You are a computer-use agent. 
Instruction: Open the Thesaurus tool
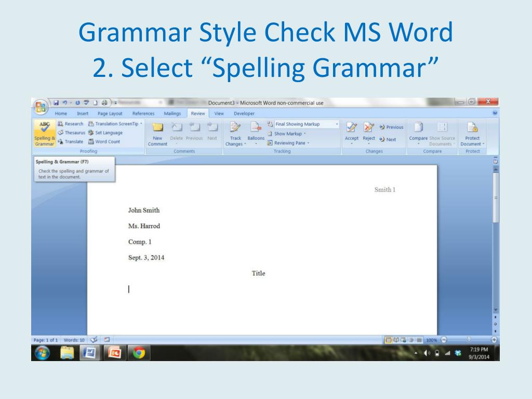pos(71,132)
